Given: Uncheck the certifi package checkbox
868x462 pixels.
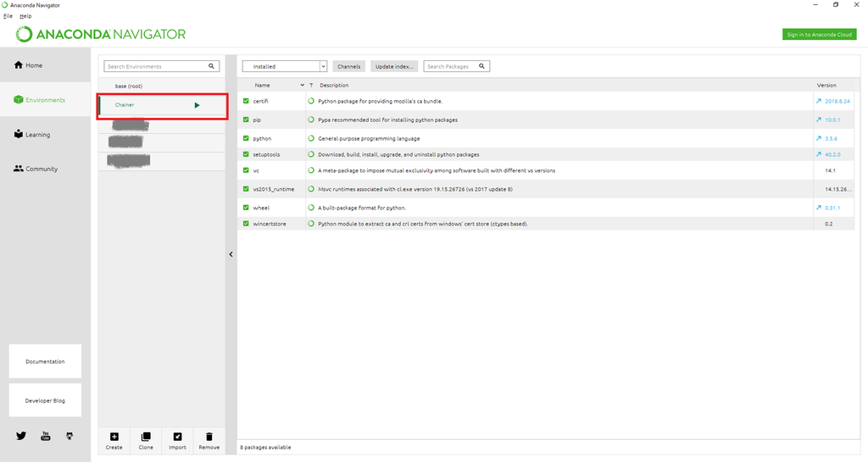Looking at the screenshot, I should pos(246,101).
